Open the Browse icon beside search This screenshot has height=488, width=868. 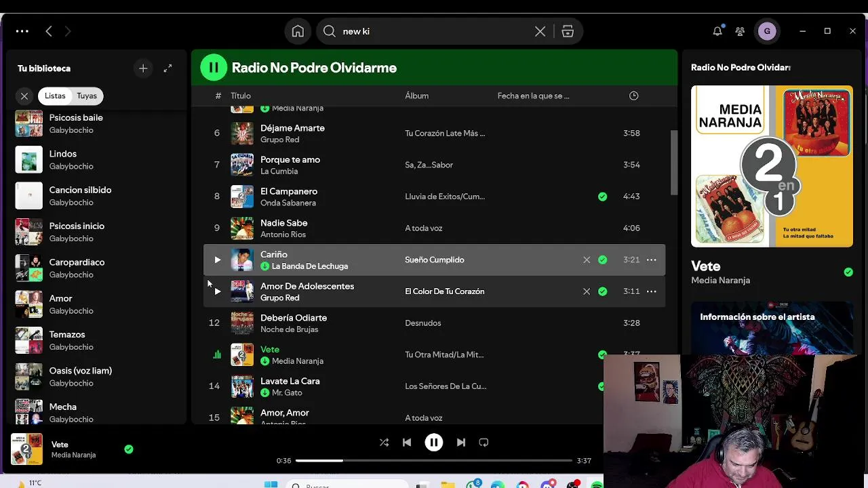[x=568, y=31]
